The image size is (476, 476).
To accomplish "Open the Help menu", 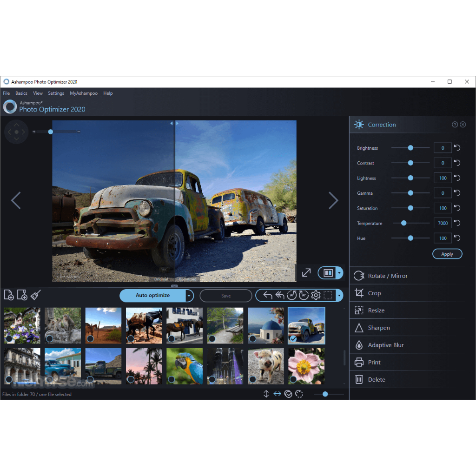I will coord(108,93).
